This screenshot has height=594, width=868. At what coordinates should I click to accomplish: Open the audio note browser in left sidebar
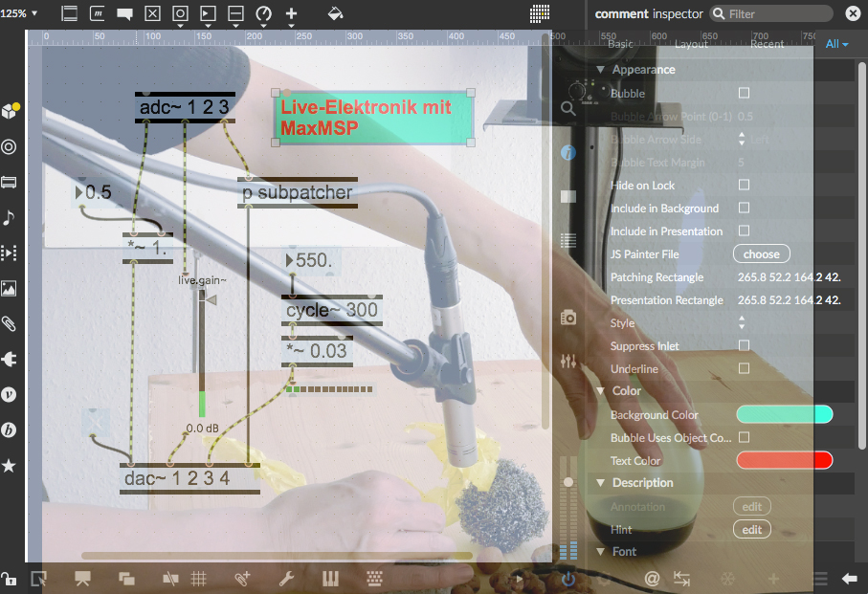[x=10, y=217]
